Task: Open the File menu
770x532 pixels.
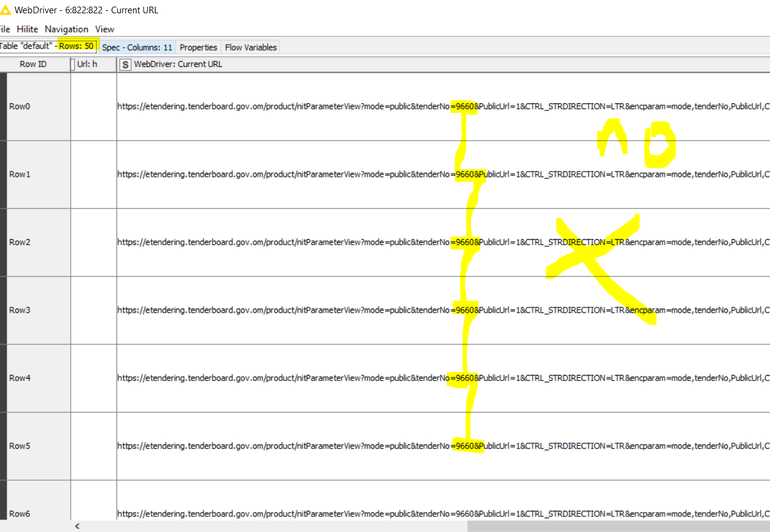Action: tap(5, 29)
